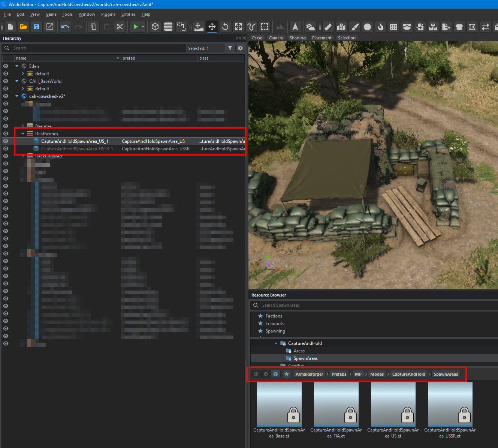Collapse the Deathzones layer
Image resolution: width=498 pixels, height=448 pixels.
point(23,134)
